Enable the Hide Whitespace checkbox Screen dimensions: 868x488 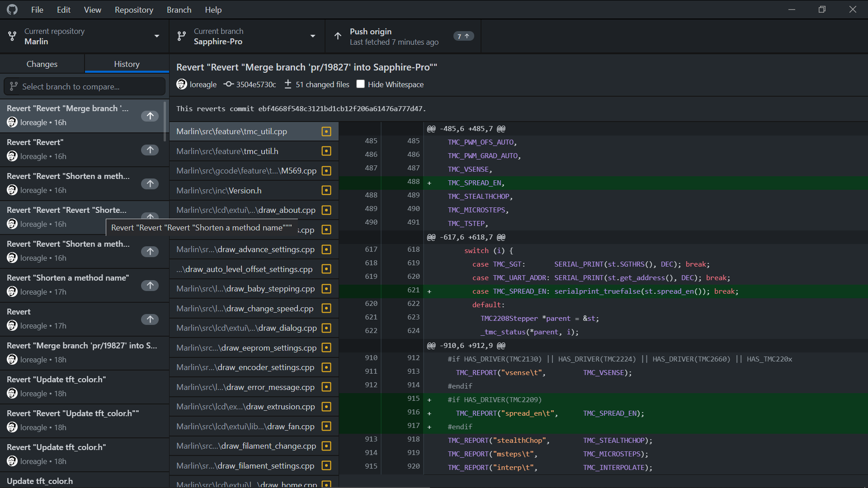point(360,84)
